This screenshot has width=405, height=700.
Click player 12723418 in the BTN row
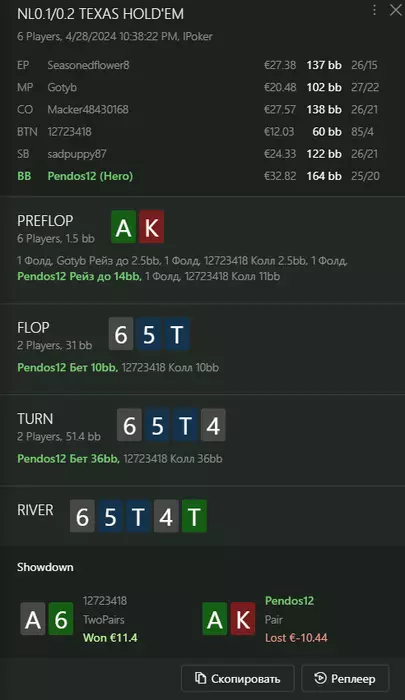click(70, 132)
